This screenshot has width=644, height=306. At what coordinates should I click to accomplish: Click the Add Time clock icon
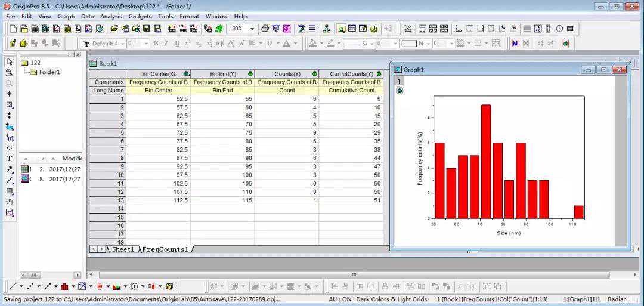click(559, 29)
